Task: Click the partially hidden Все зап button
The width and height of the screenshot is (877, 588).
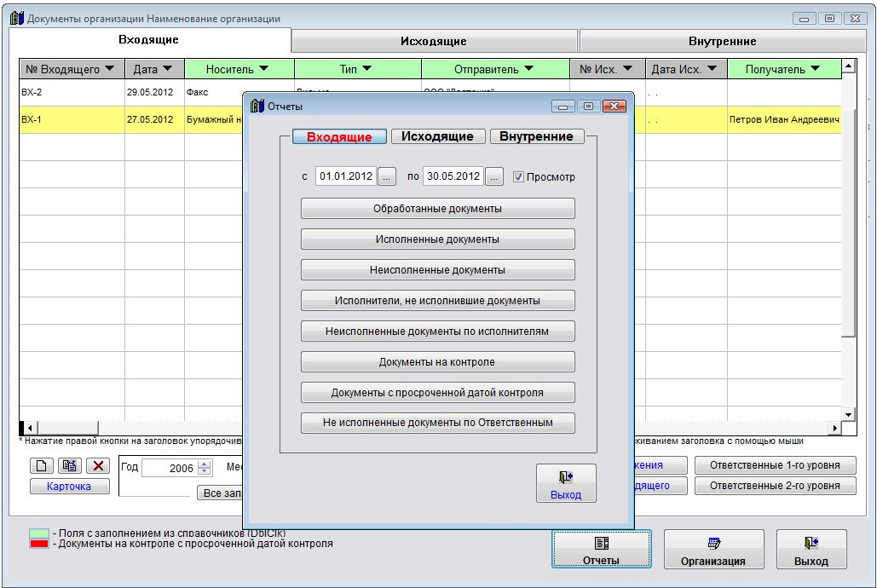Action: (220, 493)
